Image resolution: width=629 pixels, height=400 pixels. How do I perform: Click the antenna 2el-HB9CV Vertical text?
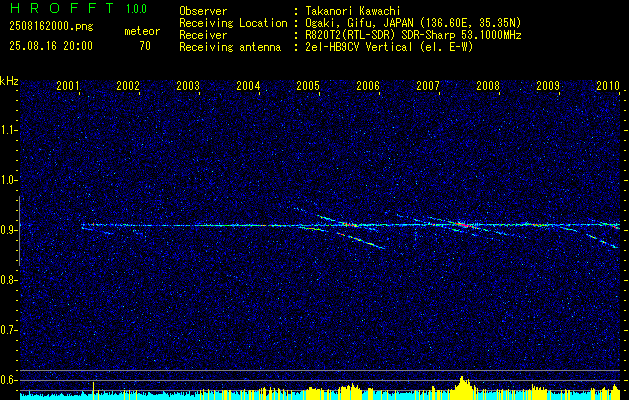359,47
